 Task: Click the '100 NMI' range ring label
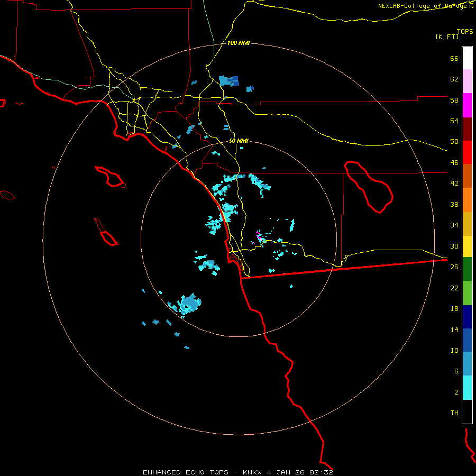tap(239, 43)
